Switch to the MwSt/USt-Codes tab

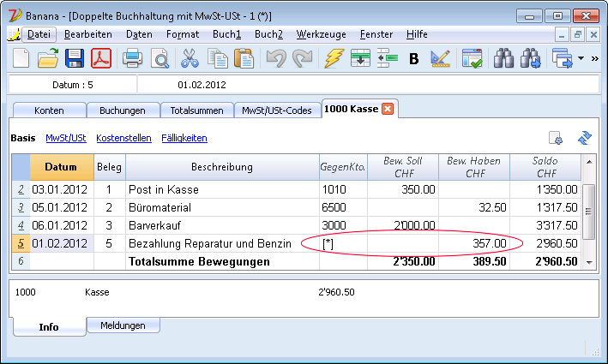[277, 110]
